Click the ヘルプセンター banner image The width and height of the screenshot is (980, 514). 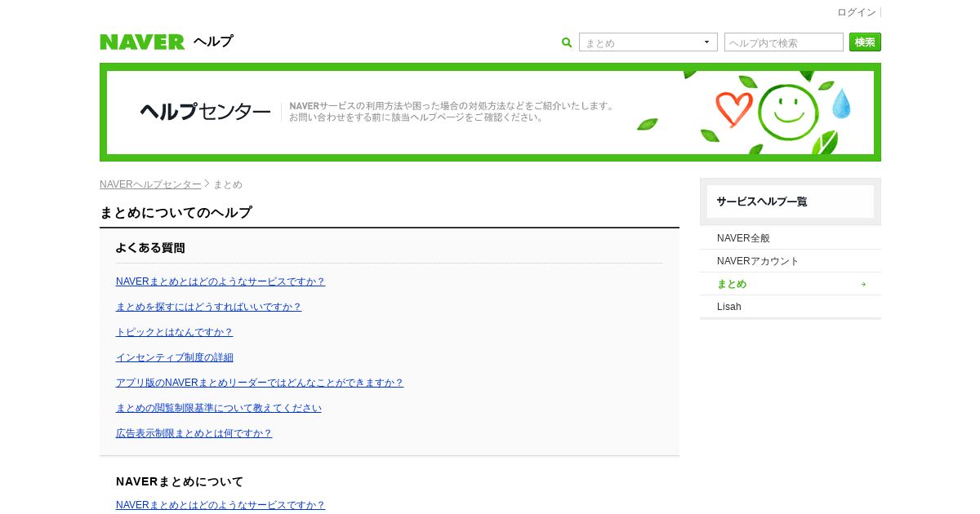[x=490, y=112]
